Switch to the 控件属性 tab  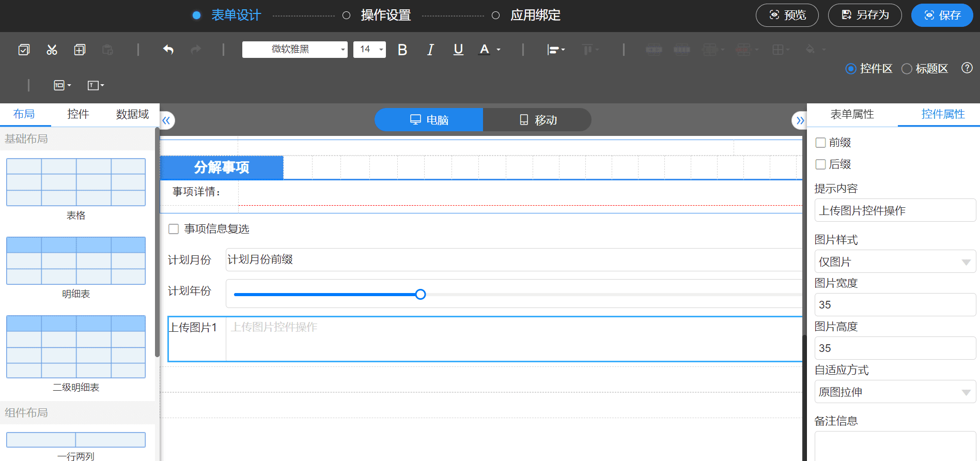(943, 114)
